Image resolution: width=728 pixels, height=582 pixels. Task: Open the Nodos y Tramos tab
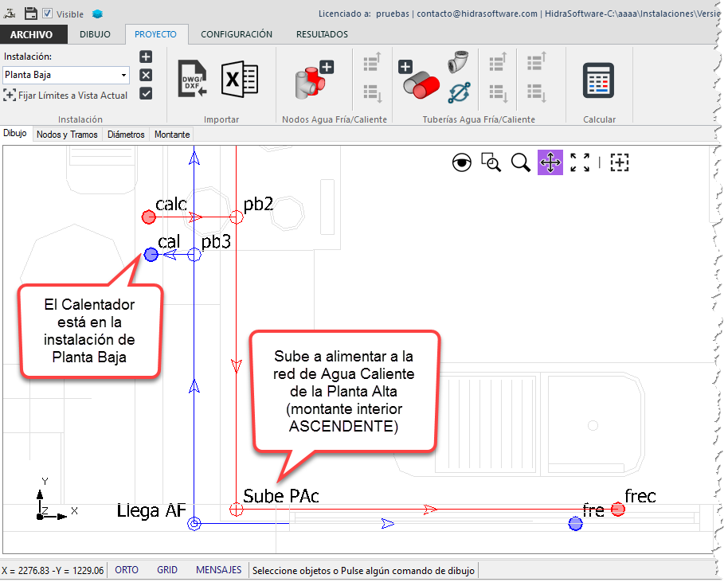pyautogui.click(x=68, y=135)
